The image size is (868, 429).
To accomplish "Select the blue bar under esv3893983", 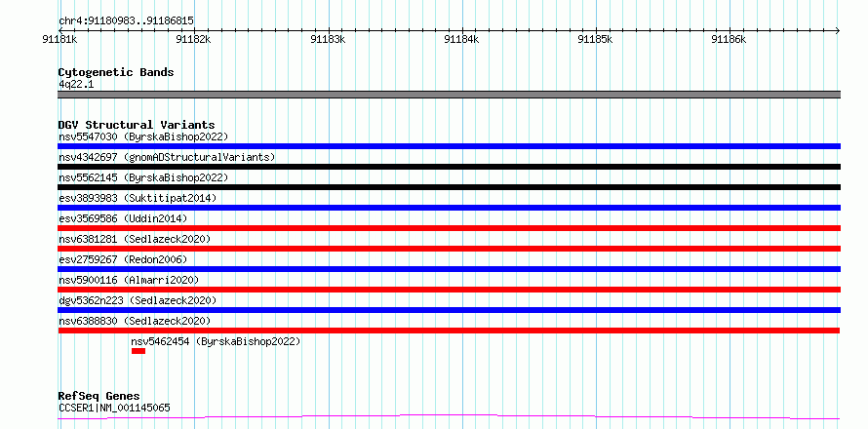I will (x=449, y=208).
